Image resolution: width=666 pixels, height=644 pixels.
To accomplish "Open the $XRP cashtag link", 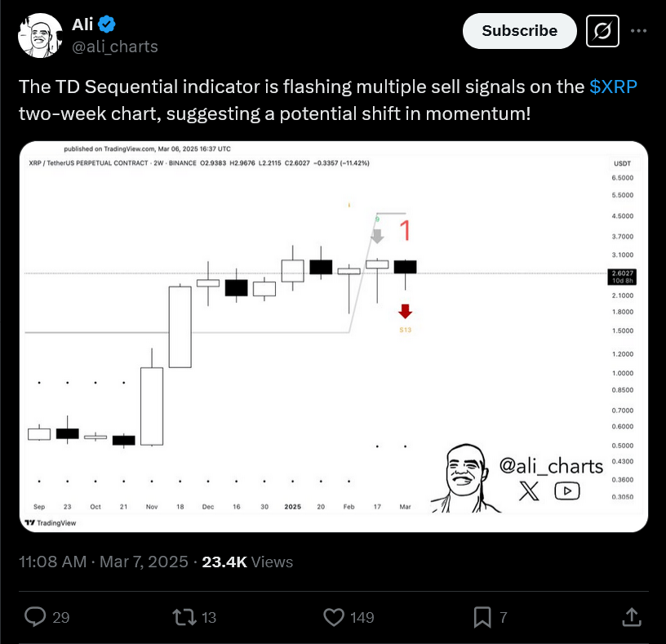I will pyautogui.click(x=613, y=87).
